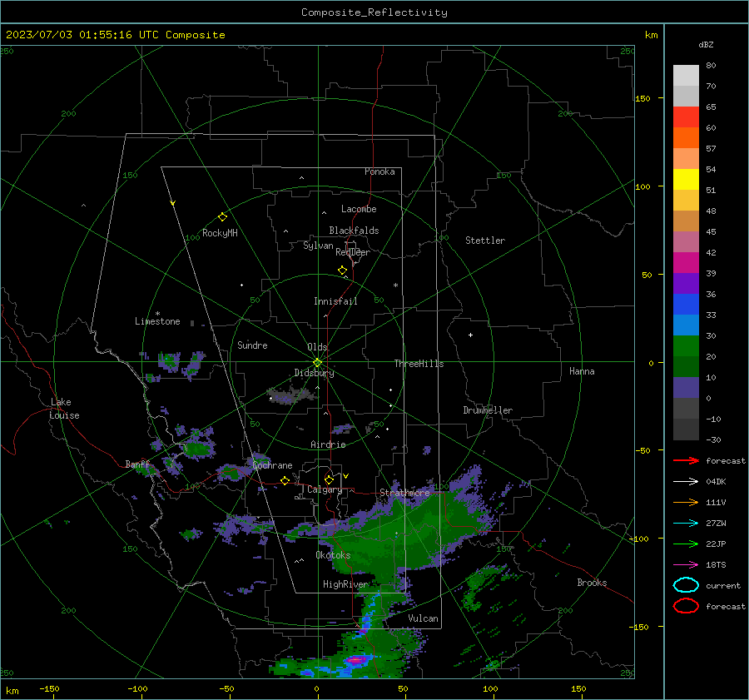Select the Innisfail label

[335, 301]
